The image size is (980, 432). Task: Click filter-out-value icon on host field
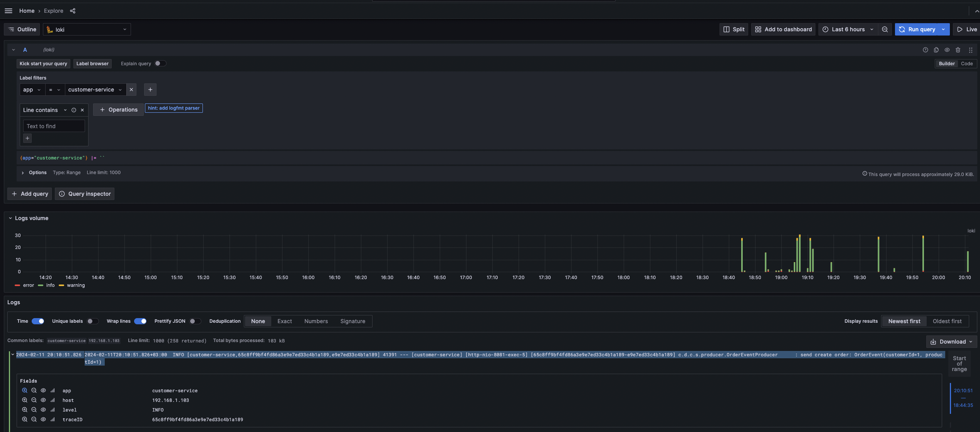[34, 400]
